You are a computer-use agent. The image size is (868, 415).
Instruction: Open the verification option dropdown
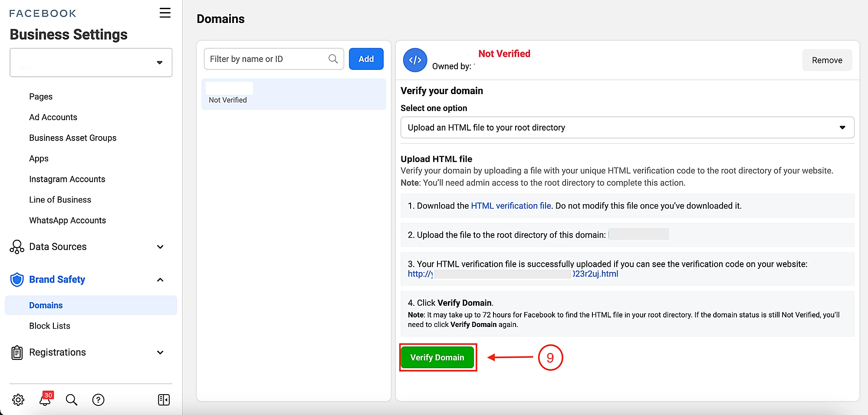click(628, 127)
